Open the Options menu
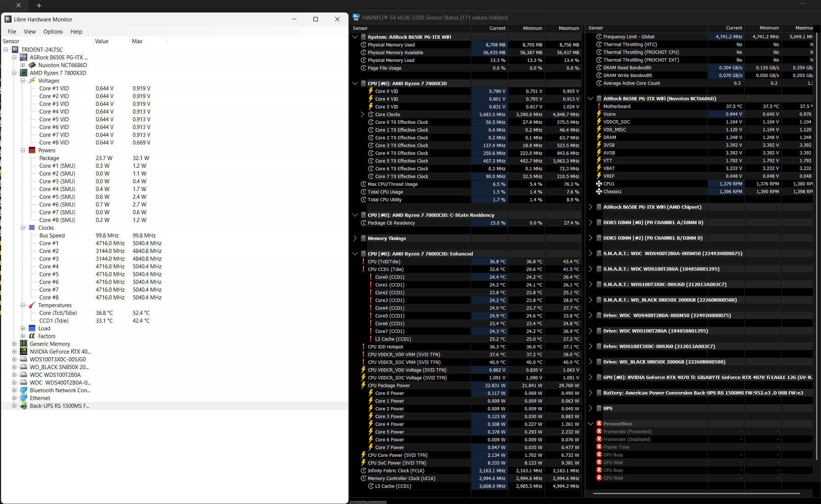 point(53,31)
